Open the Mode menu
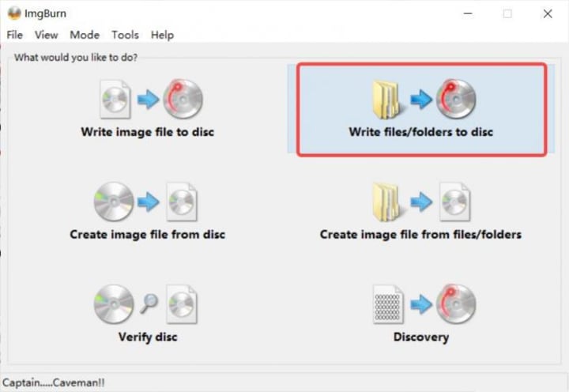The image size is (569, 392). [x=85, y=35]
